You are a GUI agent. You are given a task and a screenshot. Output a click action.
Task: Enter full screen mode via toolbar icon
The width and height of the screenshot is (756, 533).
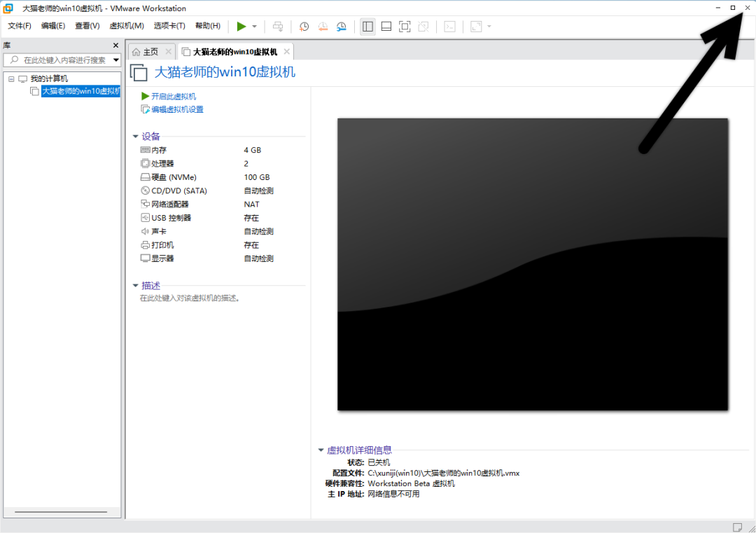(405, 27)
